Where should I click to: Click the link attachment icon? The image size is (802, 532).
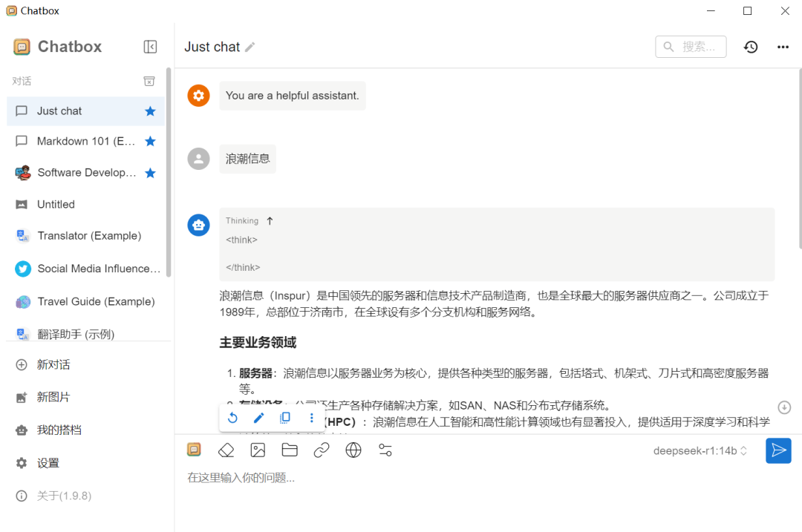[x=322, y=450]
